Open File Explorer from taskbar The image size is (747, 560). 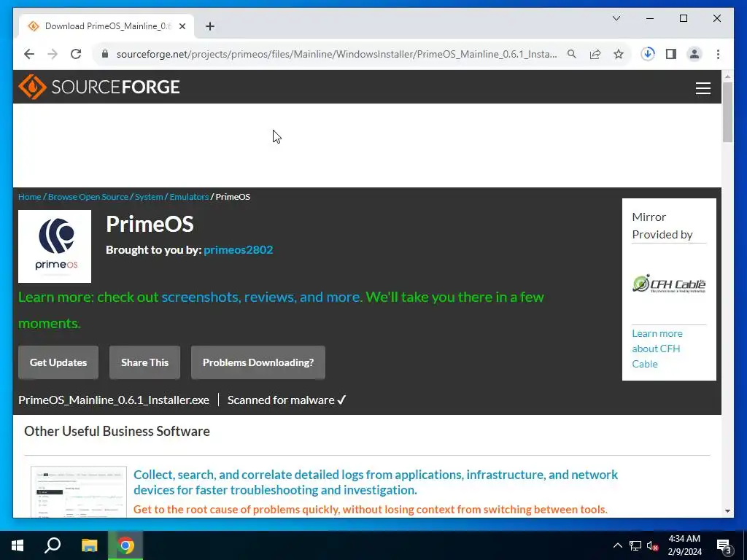[89, 545]
